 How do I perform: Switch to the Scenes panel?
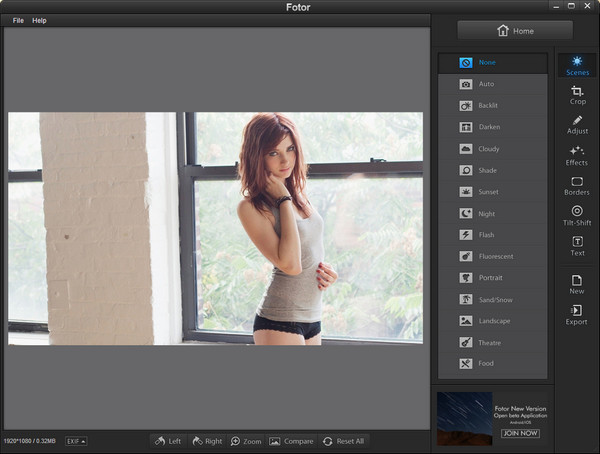pos(577,66)
